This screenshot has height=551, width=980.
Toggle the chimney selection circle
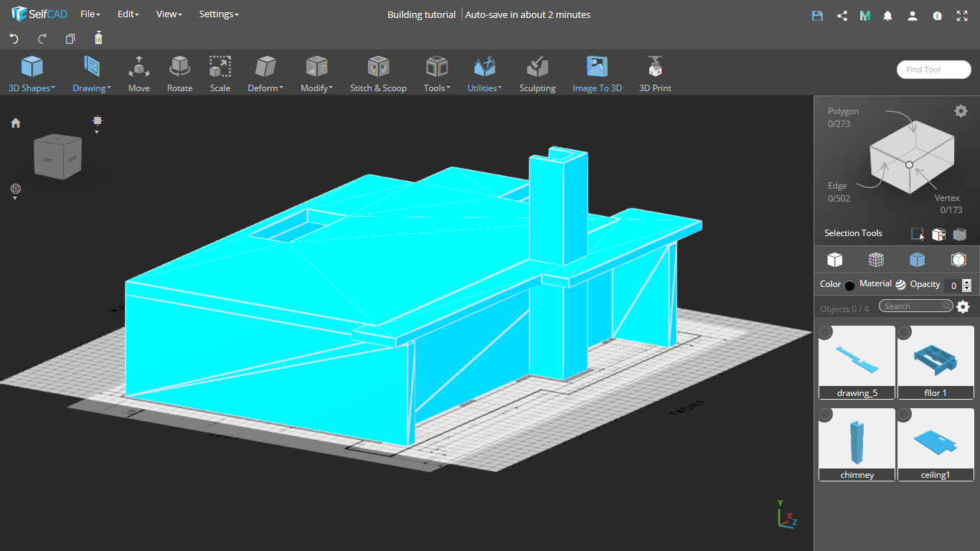coord(826,415)
